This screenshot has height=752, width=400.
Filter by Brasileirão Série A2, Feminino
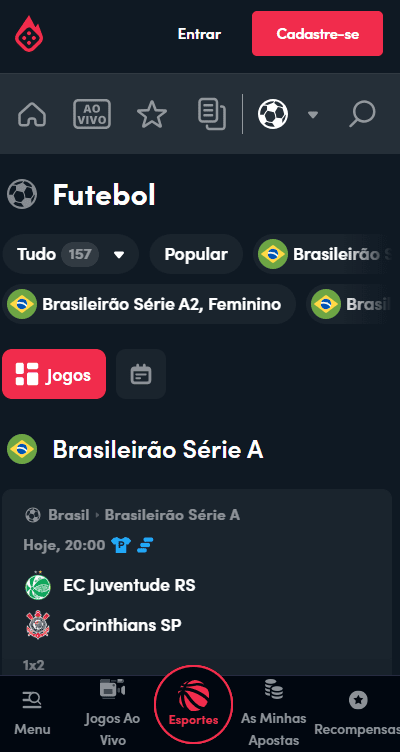pos(149,304)
